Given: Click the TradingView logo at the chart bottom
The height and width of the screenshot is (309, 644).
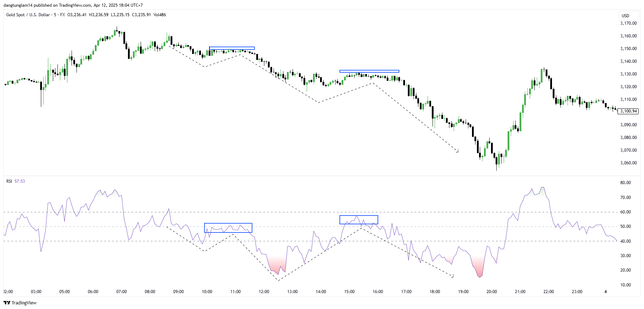Looking at the screenshot, I should coord(20,303).
